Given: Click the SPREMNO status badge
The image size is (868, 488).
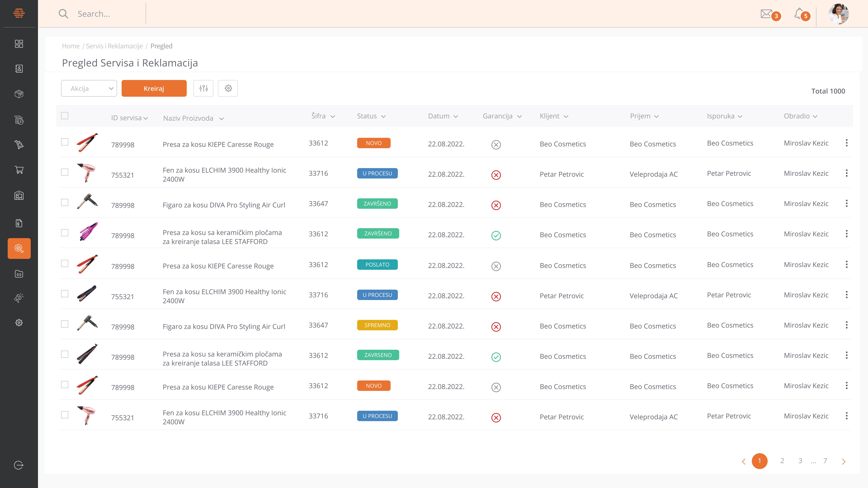Looking at the screenshot, I should (377, 325).
